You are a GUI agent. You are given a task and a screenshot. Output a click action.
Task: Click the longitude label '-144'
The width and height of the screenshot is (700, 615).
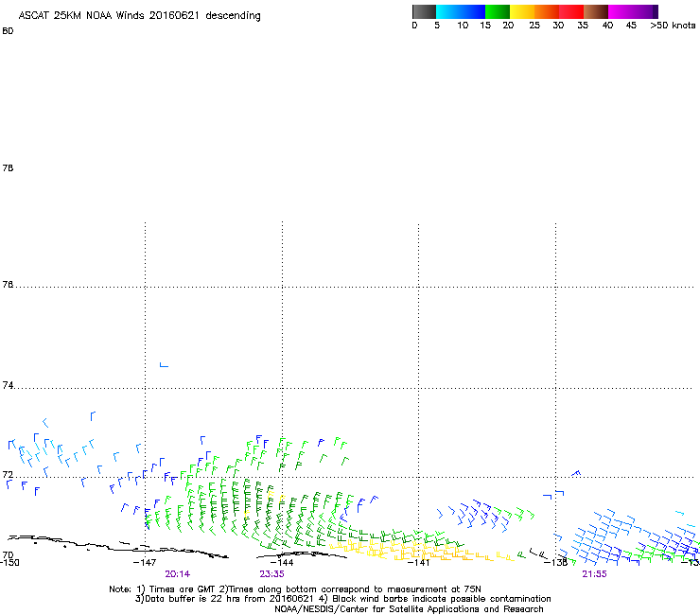tap(282, 563)
